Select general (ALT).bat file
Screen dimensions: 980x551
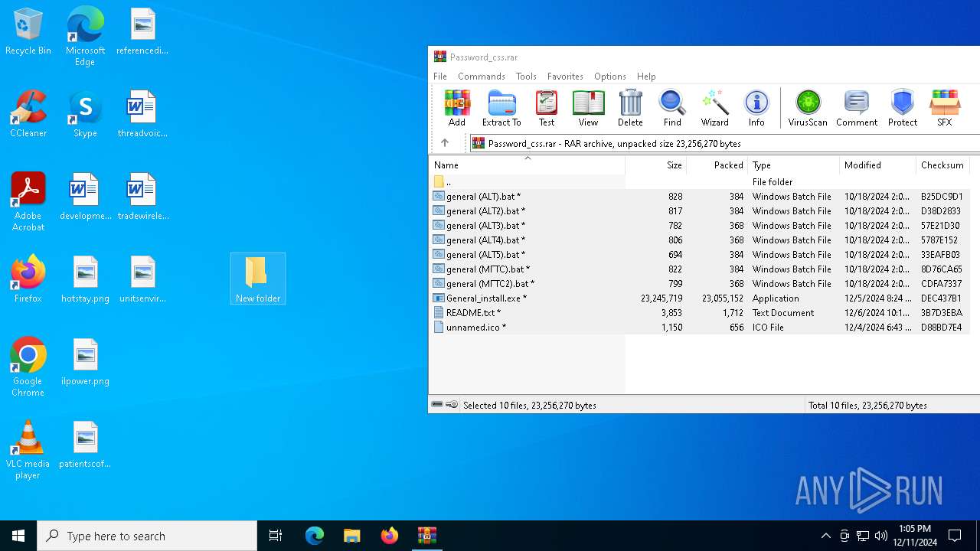[699, 197]
